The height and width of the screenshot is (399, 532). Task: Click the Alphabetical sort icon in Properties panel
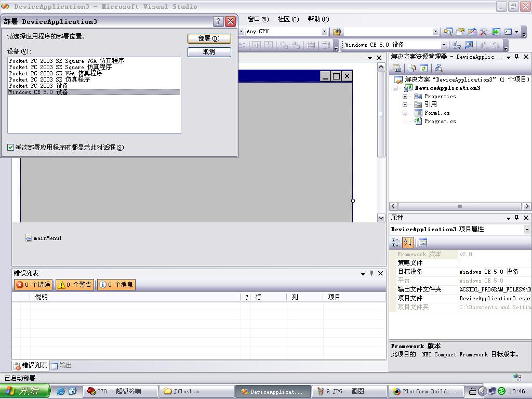coord(408,242)
